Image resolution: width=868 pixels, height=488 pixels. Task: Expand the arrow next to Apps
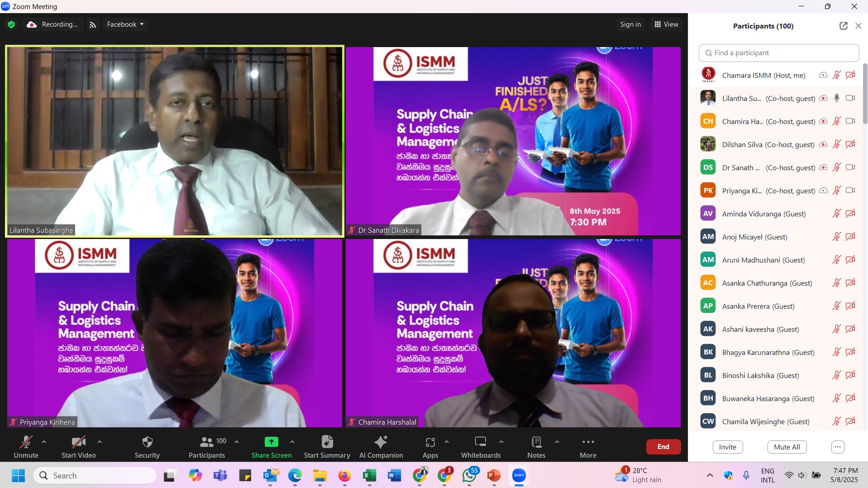(447, 442)
